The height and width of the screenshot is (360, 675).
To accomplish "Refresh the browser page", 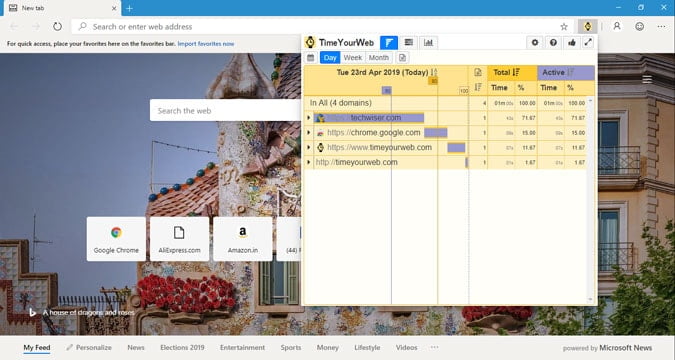I will coord(57,27).
